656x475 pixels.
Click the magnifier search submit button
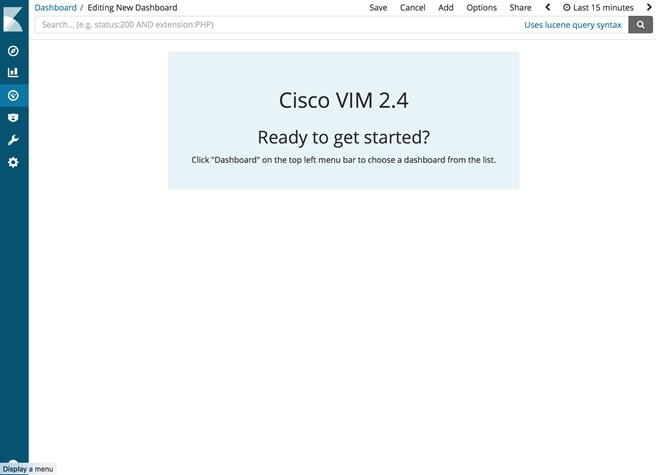click(640, 25)
